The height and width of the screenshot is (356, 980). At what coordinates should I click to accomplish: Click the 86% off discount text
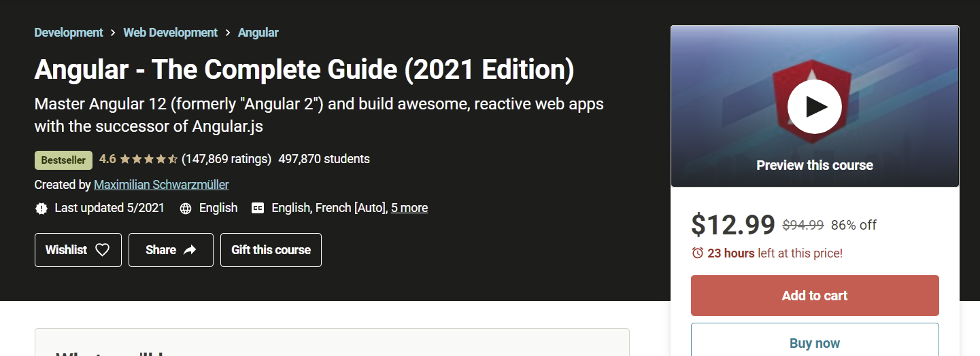[854, 226]
